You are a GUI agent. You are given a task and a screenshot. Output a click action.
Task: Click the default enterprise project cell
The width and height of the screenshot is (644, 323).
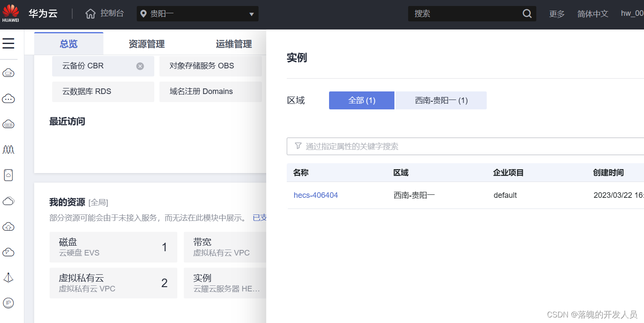pos(505,195)
